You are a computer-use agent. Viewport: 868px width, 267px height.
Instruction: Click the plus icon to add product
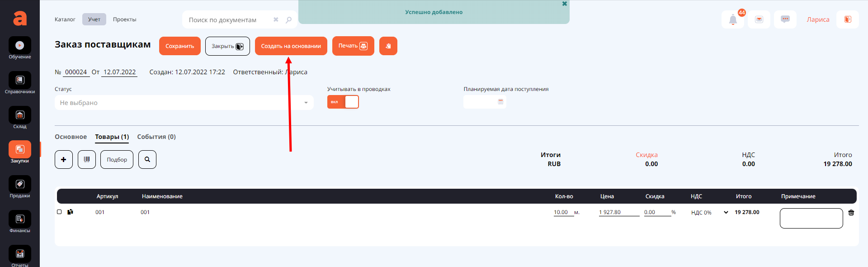click(x=64, y=159)
